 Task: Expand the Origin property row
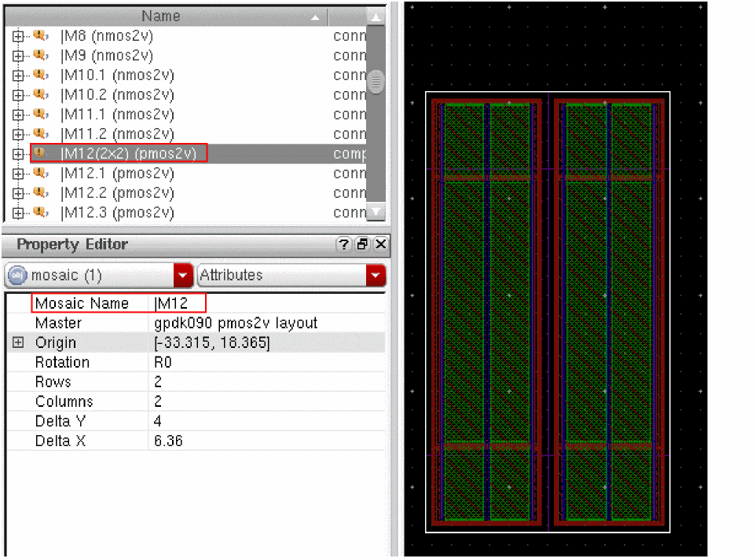coord(18,342)
